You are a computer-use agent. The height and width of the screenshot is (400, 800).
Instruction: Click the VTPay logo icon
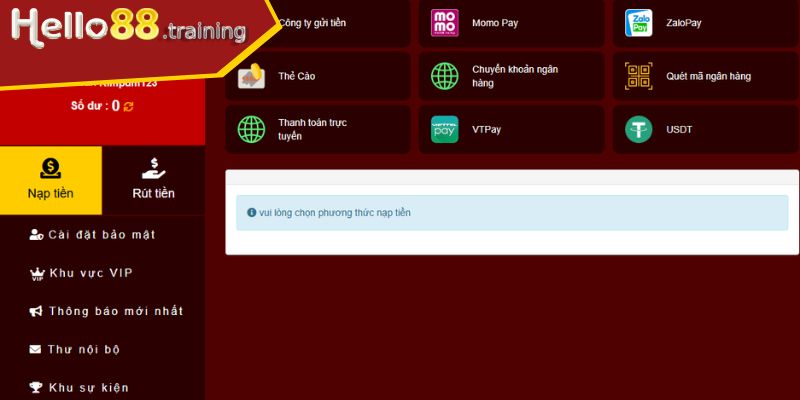(444, 129)
